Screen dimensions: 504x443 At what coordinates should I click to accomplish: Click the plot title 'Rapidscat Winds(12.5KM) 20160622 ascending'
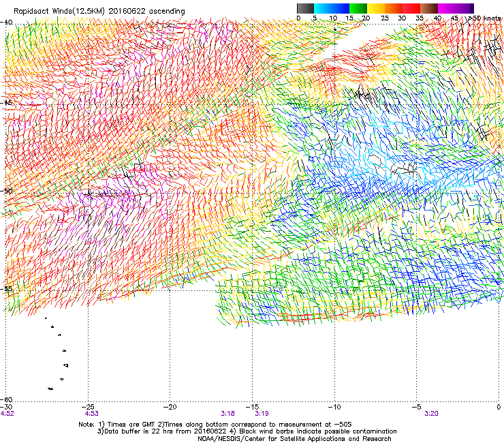click(99, 12)
